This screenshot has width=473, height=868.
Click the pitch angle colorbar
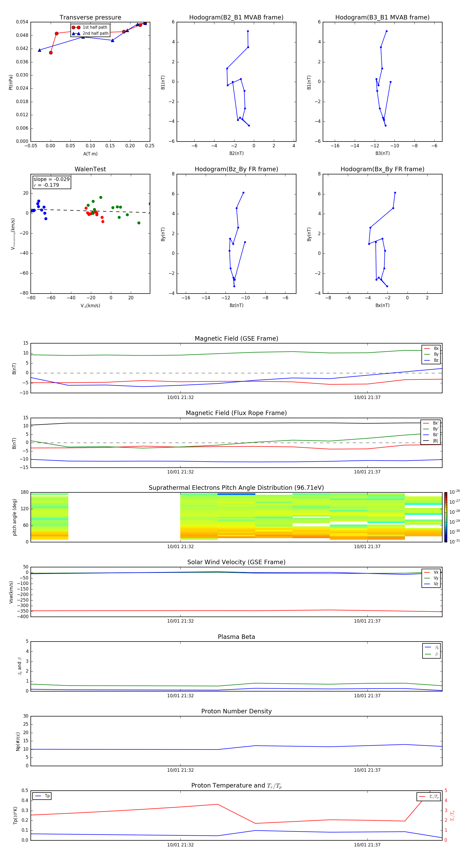click(x=445, y=517)
